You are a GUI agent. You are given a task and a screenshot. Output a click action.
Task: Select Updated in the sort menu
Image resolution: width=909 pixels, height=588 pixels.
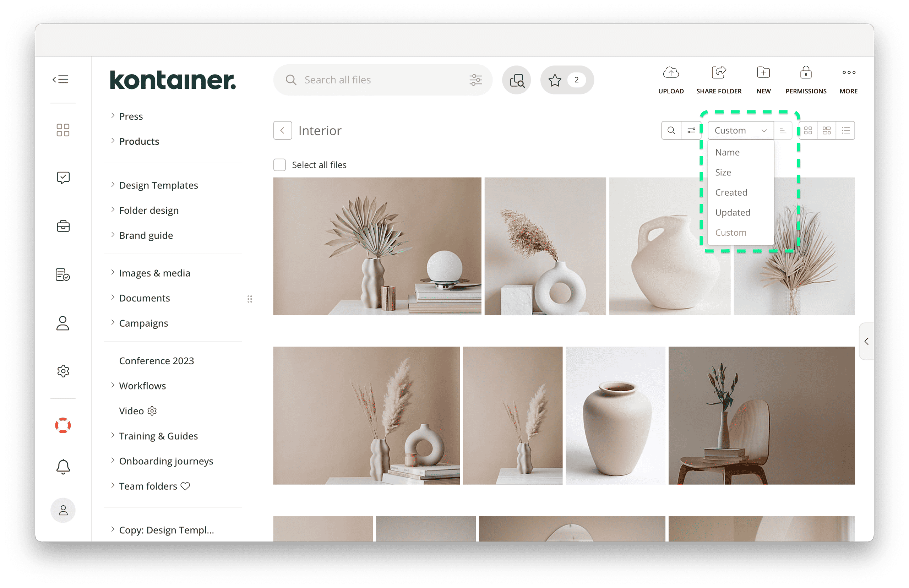point(733,212)
